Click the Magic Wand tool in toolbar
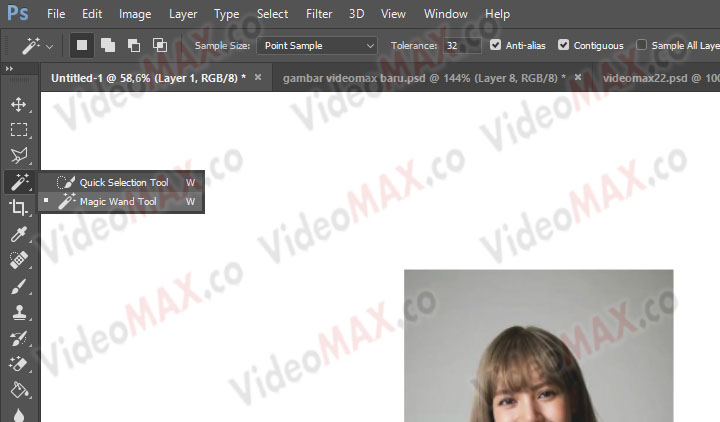 (19, 182)
